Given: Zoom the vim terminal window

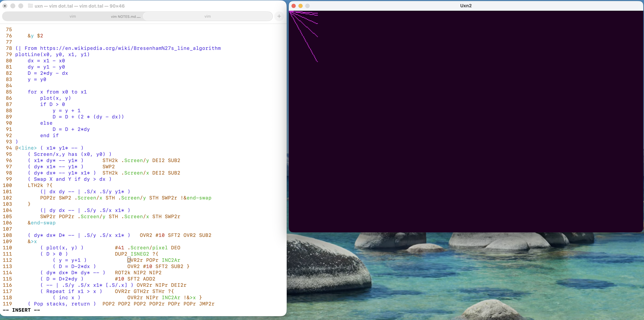Looking at the screenshot, I should click(x=21, y=6).
